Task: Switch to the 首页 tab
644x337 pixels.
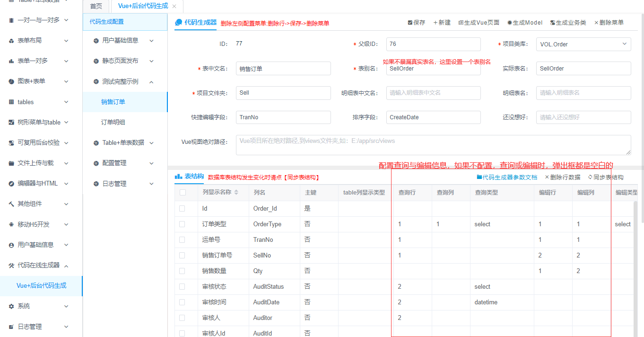Action: click(x=96, y=6)
